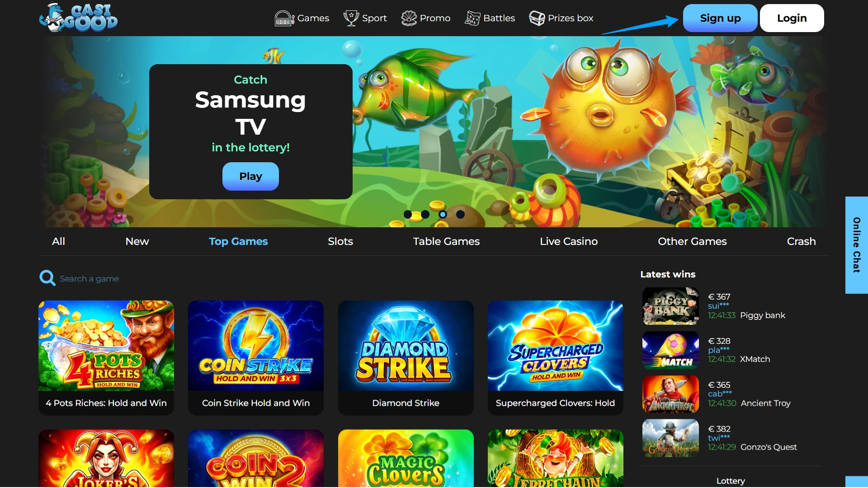Viewport: 868px width, 488px height.
Task: Click the Promo seashell icon
Action: pyautogui.click(x=409, y=18)
